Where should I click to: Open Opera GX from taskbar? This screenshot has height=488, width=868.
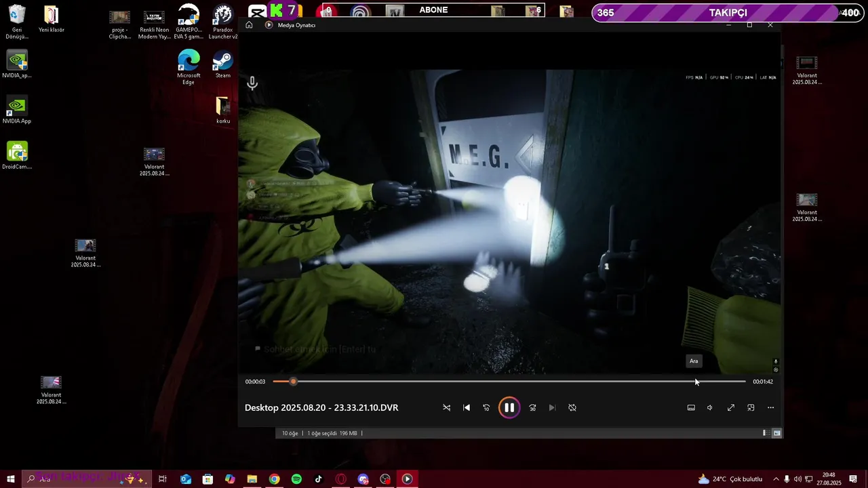click(341, 479)
